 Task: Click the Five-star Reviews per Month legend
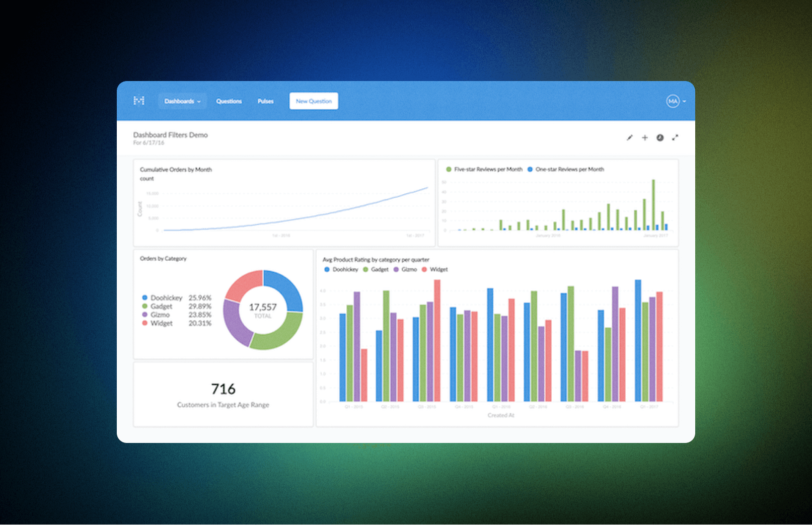484,169
